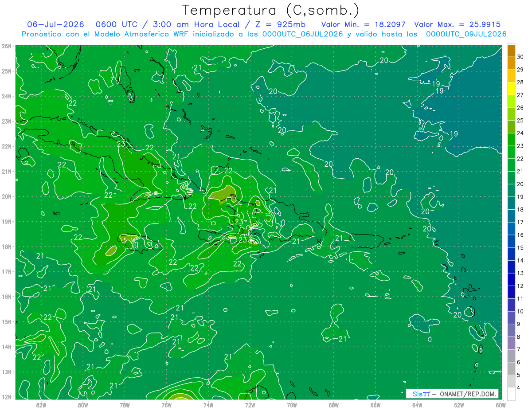The width and height of the screenshot is (532, 411).
Task: Click the "82W" longitude axis label
Action: pyautogui.click(x=41, y=405)
